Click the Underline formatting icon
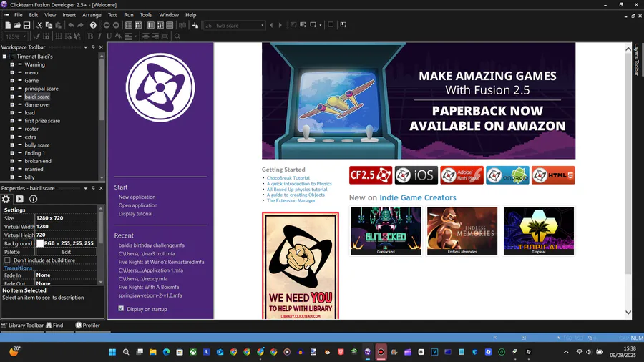644x362 pixels. click(109, 36)
